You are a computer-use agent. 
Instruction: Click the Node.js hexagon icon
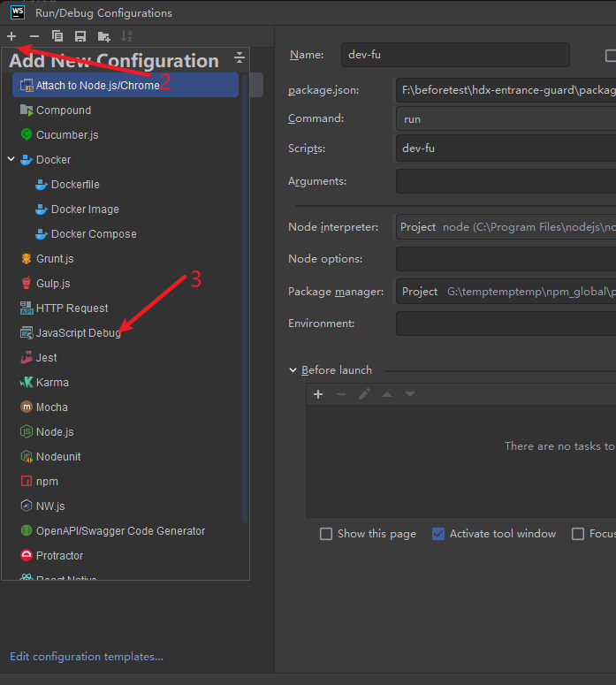27,431
